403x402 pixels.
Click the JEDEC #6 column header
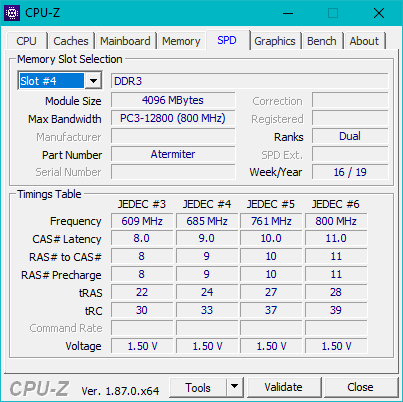tap(336, 204)
